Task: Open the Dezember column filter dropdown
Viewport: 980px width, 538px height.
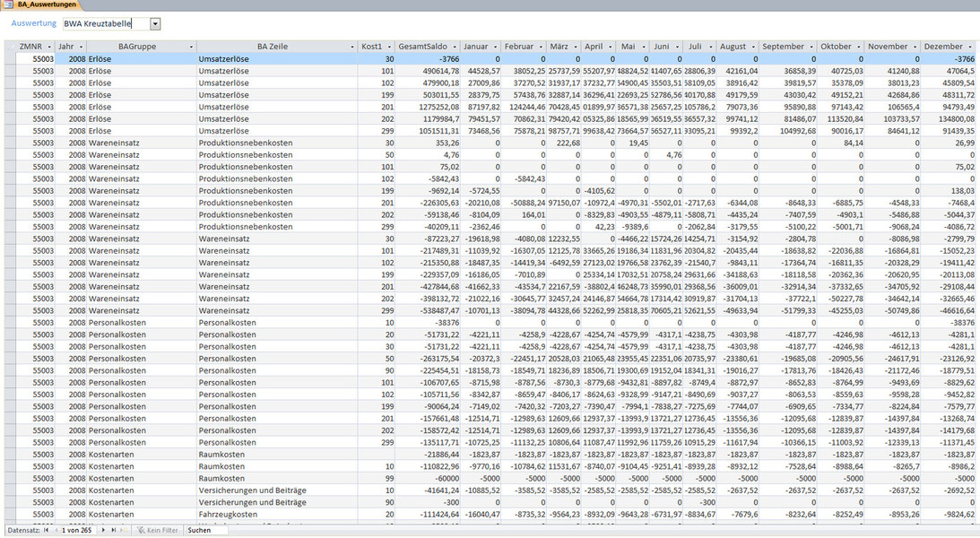Action: point(970,47)
